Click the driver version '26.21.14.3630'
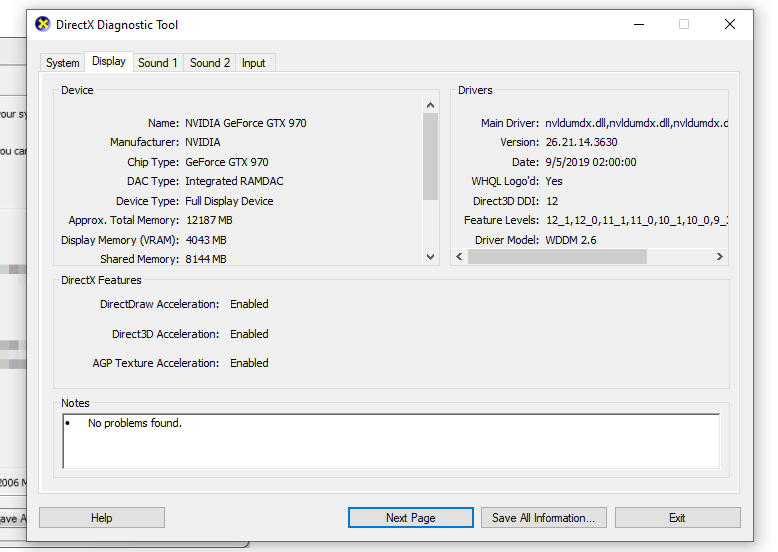778x552 pixels. pos(582,142)
